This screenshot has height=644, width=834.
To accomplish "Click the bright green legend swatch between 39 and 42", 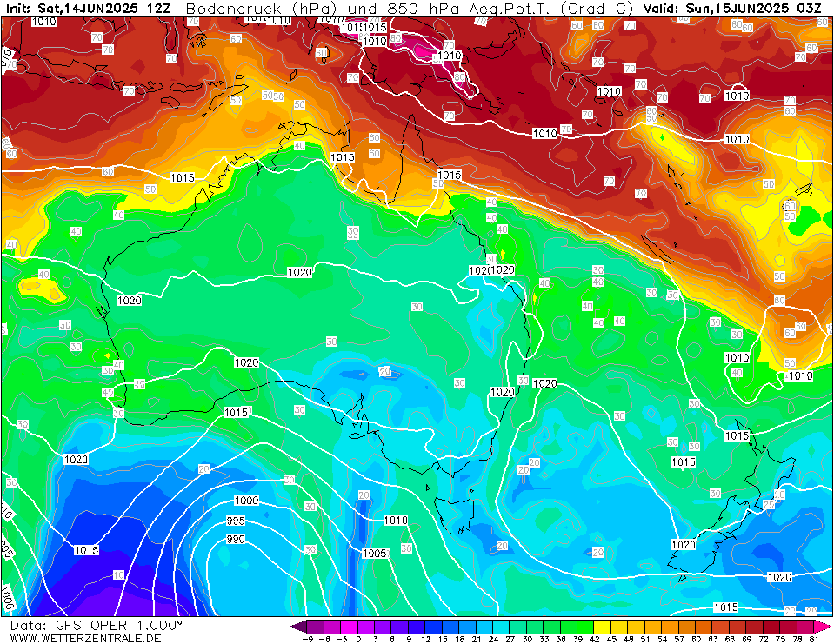I will [x=586, y=627].
